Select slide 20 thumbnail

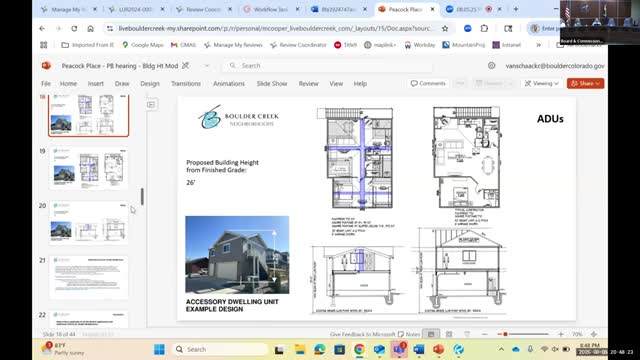(x=89, y=223)
